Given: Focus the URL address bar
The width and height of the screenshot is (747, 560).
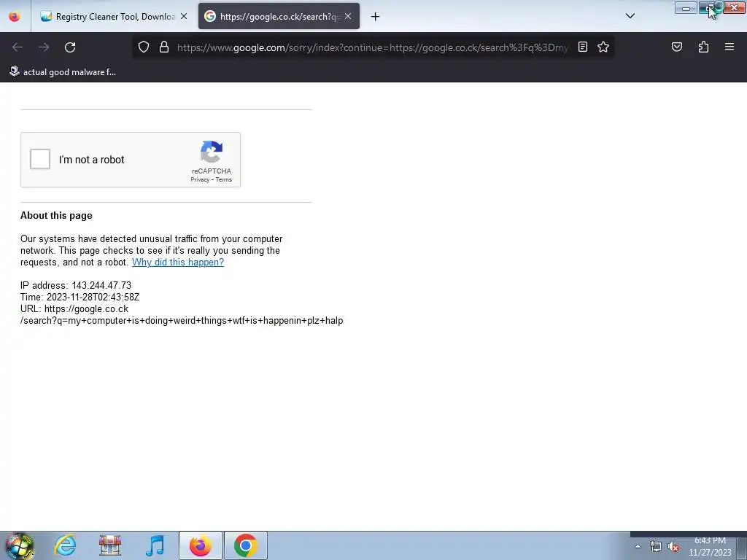Looking at the screenshot, I should click(x=373, y=47).
